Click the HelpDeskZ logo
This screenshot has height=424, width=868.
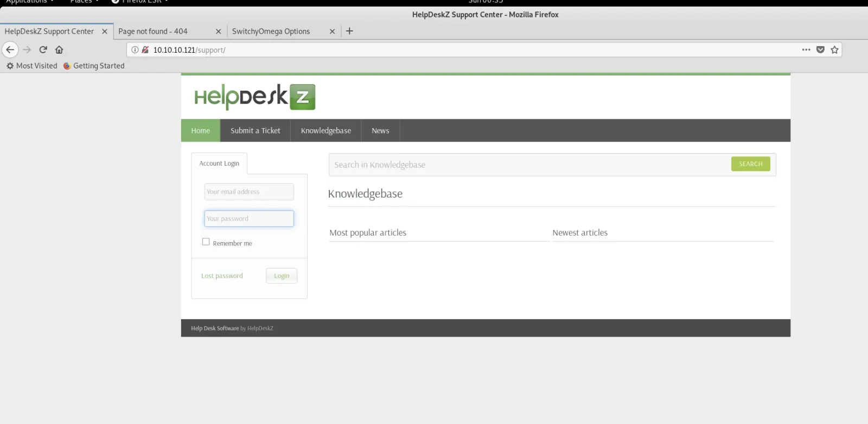pos(255,97)
